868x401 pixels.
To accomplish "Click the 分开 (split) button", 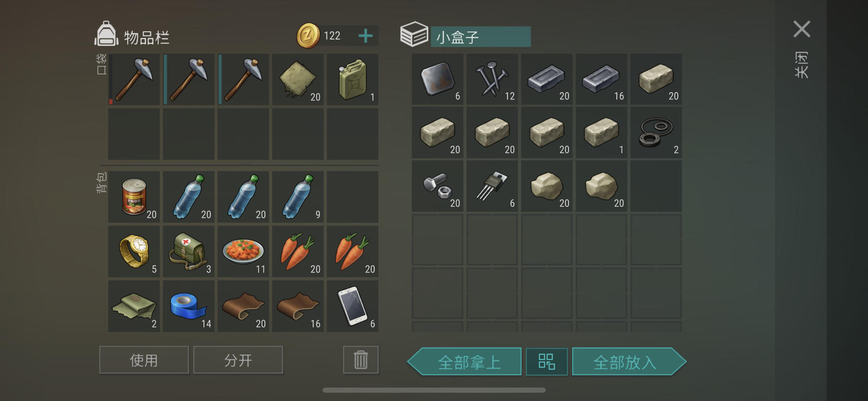I will click(238, 360).
